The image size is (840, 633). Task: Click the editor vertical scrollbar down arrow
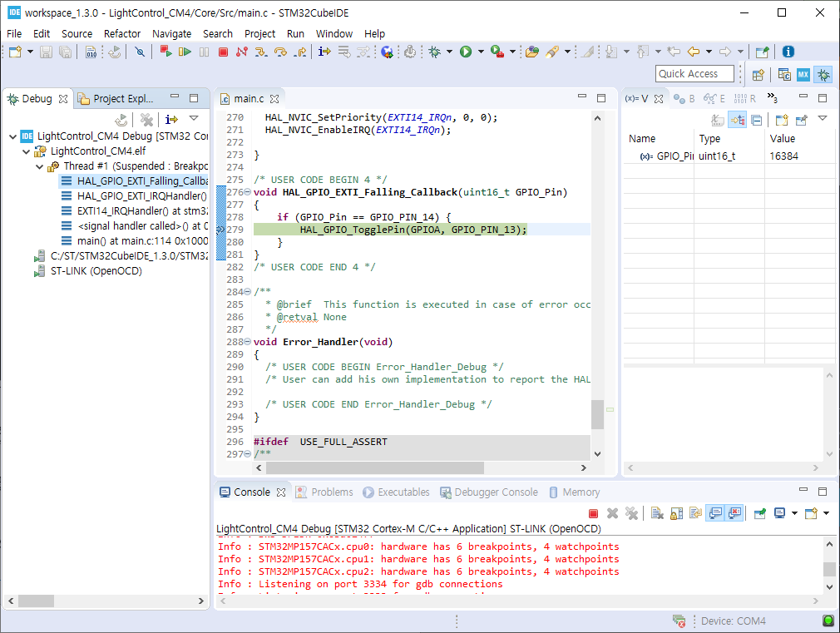[x=597, y=454]
